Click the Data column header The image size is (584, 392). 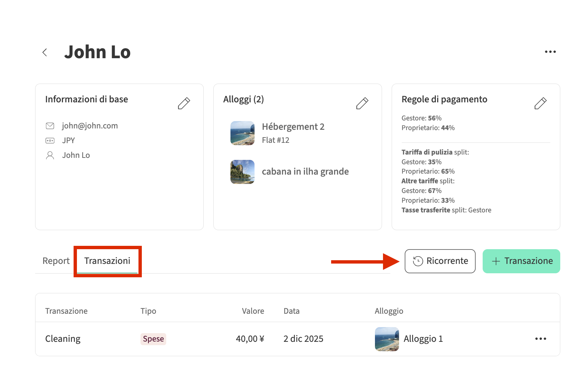[291, 311]
